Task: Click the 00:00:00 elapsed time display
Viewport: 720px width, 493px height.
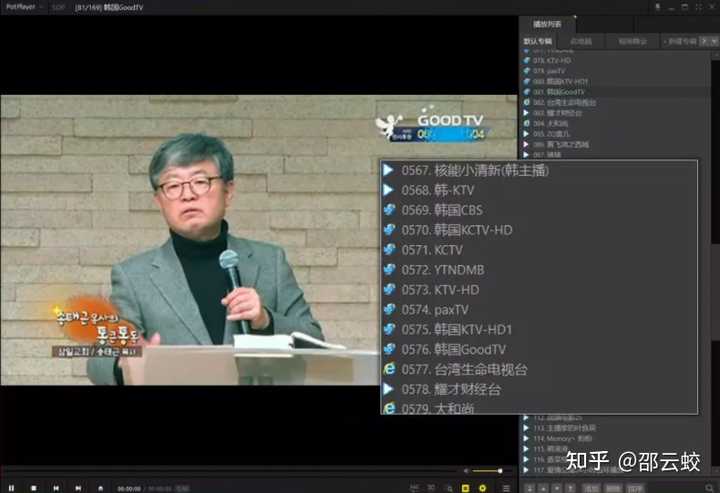Action: point(129,488)
